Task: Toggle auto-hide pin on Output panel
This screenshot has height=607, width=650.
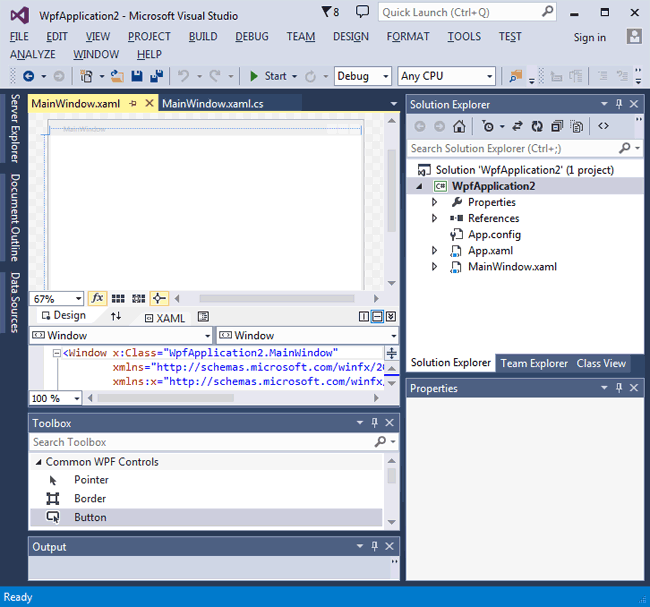Action: point(374,546)
